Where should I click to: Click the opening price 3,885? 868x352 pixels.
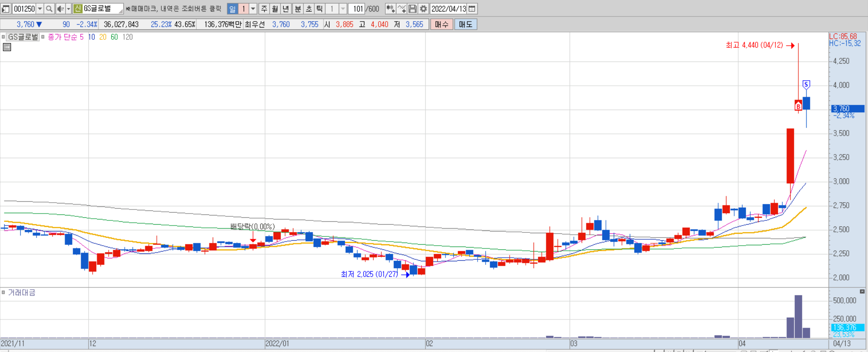(x=345, y=24)
